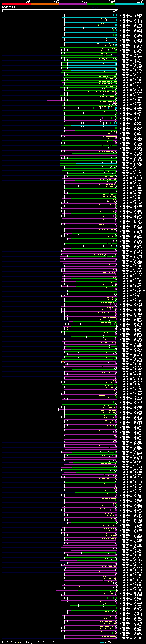This screenshot has width=146, height=644.
Task: Select label UniRef100_Q2TCL0
Action: click(x=131, y=308)
